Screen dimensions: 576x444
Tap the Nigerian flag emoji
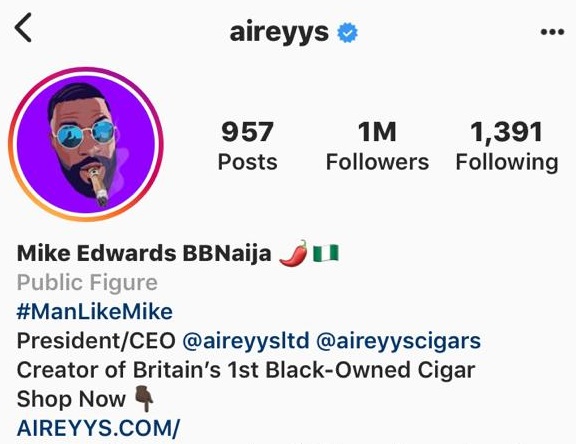[x=325, y=253]
